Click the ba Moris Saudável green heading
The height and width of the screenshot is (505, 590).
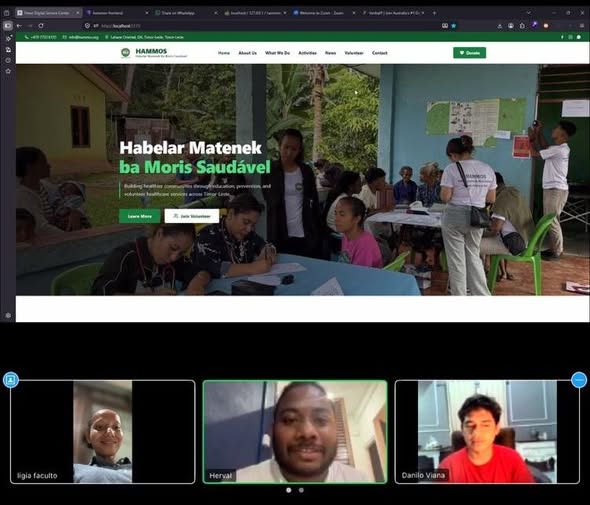(195, 167)
